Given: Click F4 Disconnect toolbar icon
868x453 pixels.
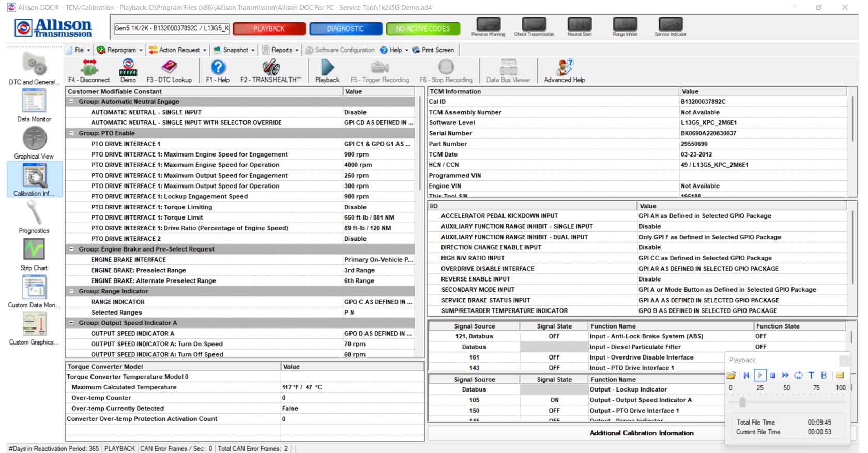Looking at the screenshot, I should (89, 67).
